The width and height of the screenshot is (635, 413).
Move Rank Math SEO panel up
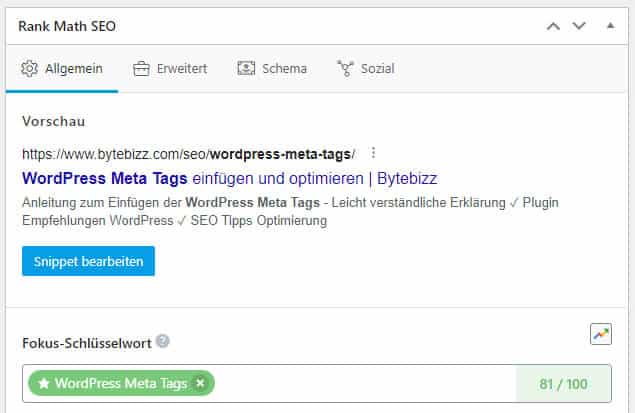tap(553, 26)
